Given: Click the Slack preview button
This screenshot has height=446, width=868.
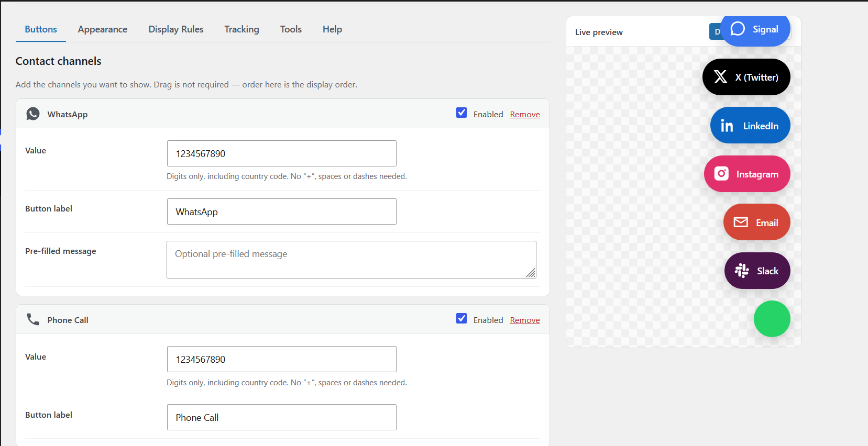Looking at the screenshot, I should pos(757,271).
